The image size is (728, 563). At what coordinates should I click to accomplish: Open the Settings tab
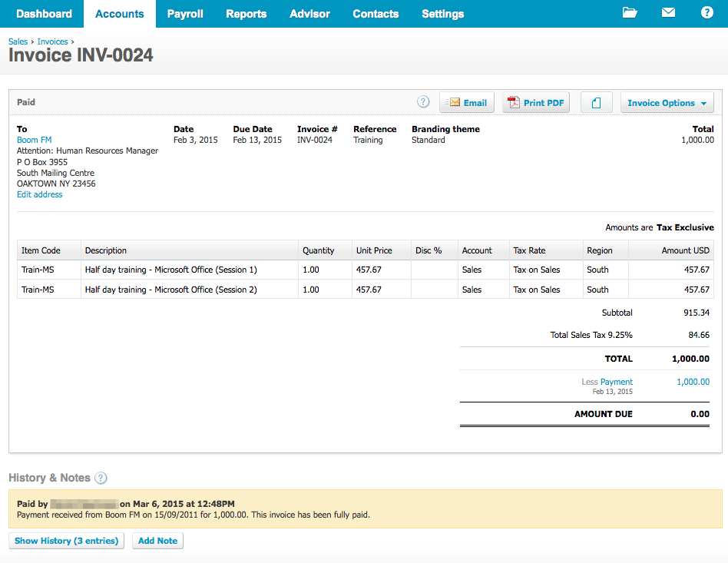coord(442,14)
